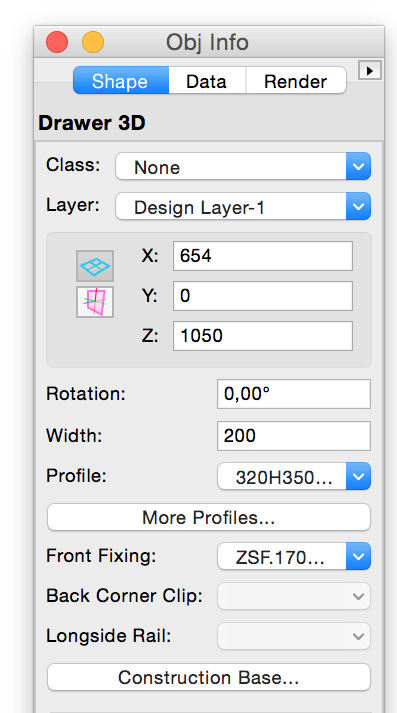Image resolution: width=397 pixels, height=713 pixels.
Task: Click the disabled Longside Rail dropdown
Action: click(x=294, y=636)
